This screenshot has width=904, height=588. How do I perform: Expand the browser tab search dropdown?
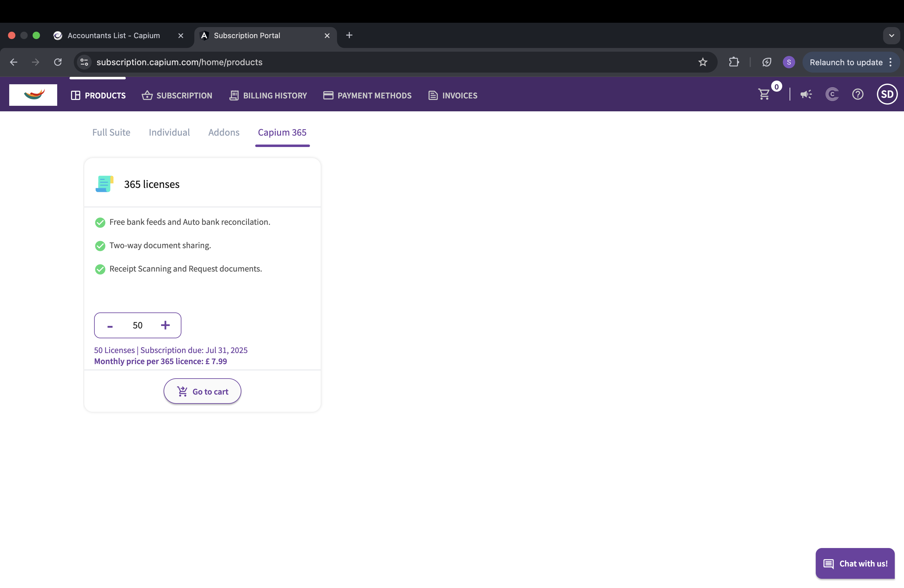tap(891, 36)
